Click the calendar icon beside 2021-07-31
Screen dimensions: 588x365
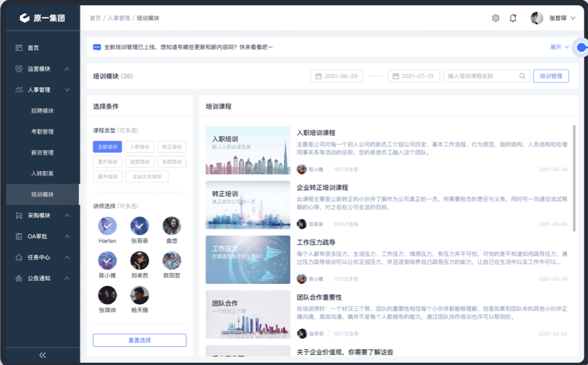(396, 76)
